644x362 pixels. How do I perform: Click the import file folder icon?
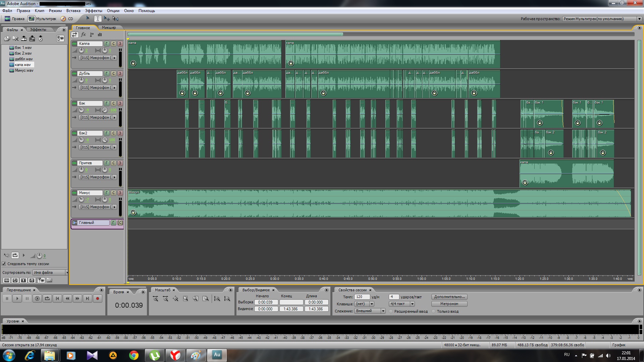click(7, 39)
